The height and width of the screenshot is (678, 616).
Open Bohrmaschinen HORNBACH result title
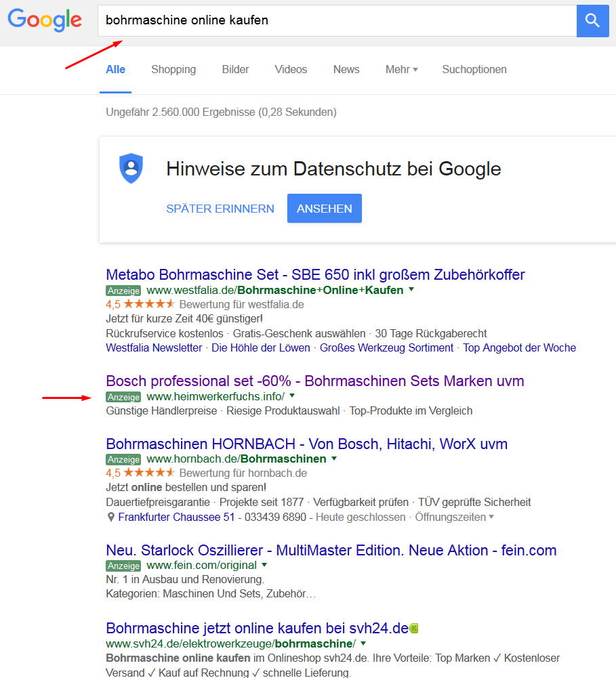[x=307, y=444]
